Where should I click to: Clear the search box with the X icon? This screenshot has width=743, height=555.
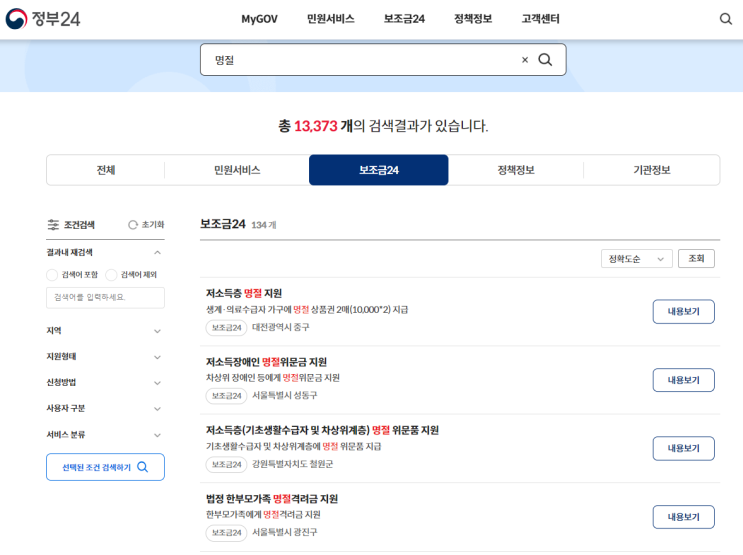pos(525,60)
